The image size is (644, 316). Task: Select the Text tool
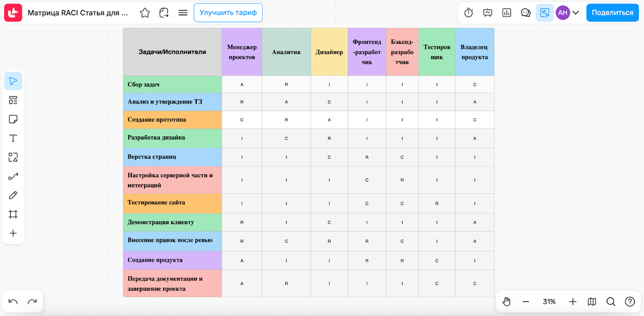point(13,138)
